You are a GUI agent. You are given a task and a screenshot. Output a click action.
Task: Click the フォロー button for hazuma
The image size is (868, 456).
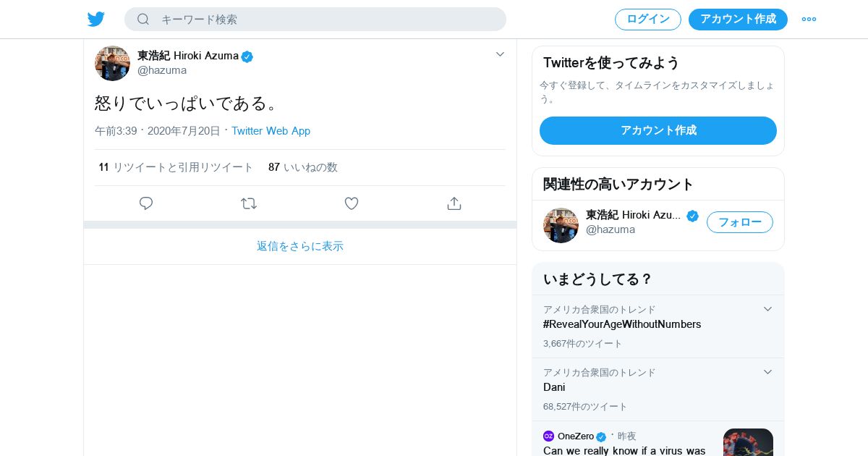click(x=739, y=222)
